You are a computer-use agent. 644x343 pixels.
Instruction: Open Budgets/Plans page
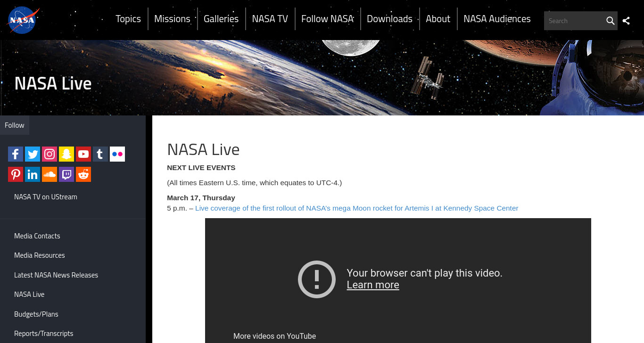click(36, 314)
